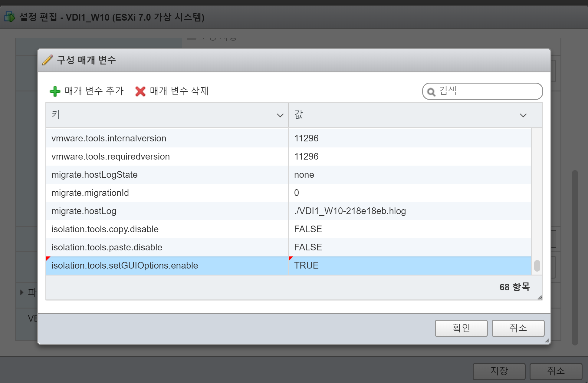The width and height of the screenshot is (588, 383).
Task: Open the 값 column dropdown chevron
Action: pos(523,115)
